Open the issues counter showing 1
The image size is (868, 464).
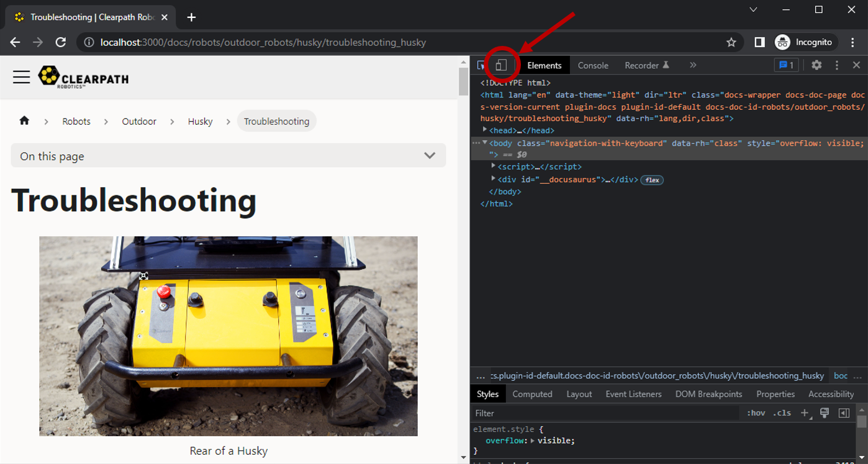tap(786, 65)
